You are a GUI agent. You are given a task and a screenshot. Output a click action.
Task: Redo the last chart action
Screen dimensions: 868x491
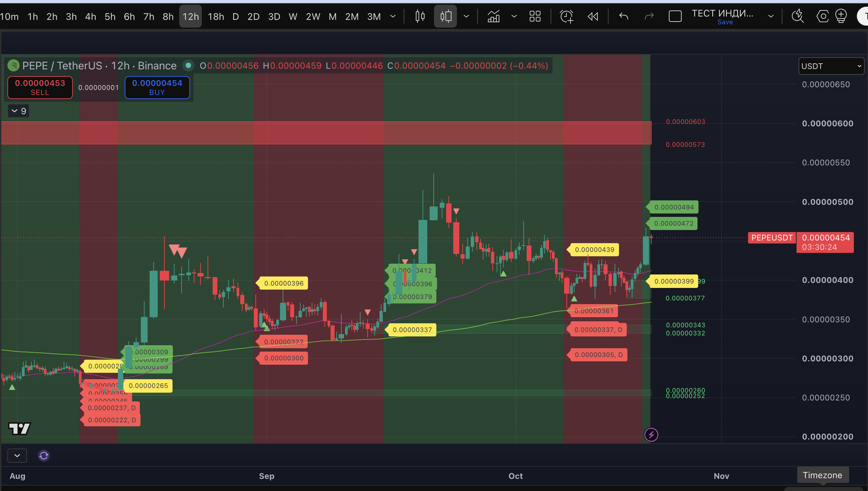tap(649, 16)
